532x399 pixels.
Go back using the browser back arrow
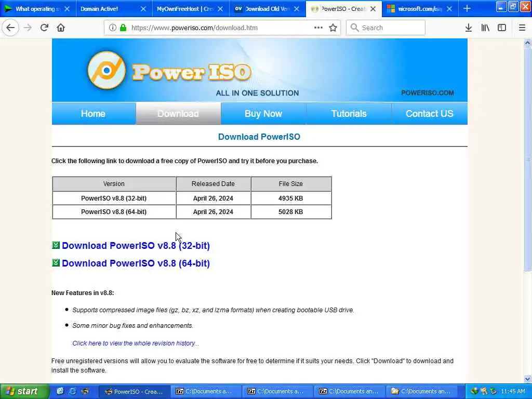click(x=10, y=28)
